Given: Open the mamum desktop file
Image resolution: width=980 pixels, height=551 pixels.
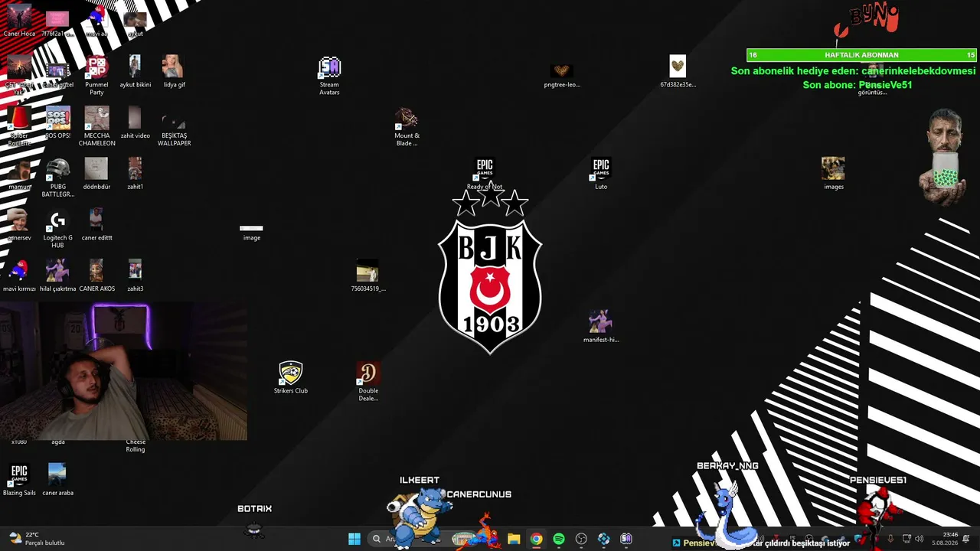Looking at the screenshot, I should click(x=19, y=174).
